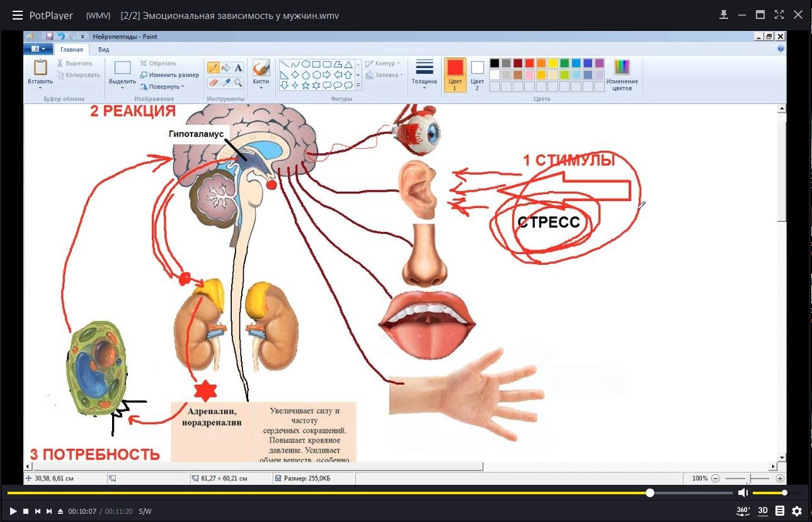Click the Paint save icon in quick access
812x522 pixels.
click(x=50, y=37)
